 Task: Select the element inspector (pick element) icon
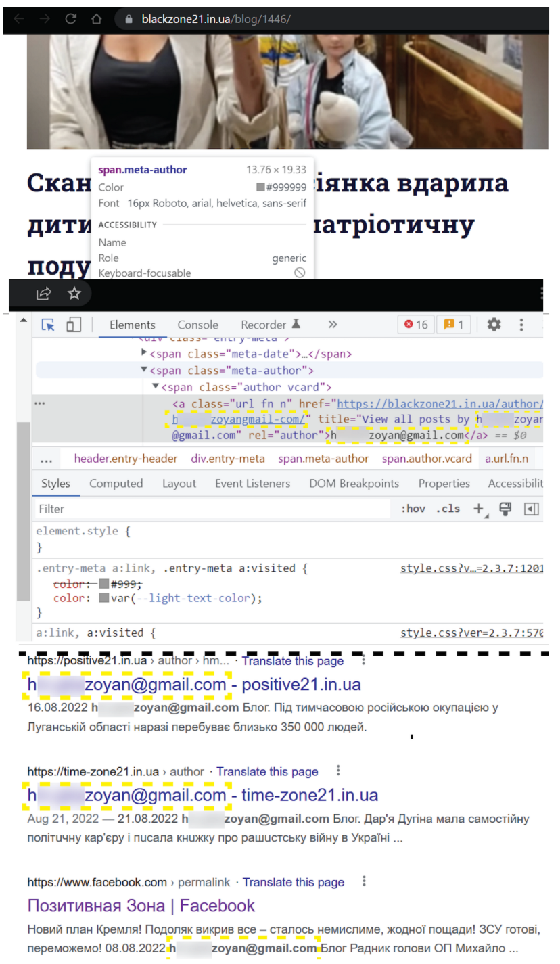tap(47, 325)
